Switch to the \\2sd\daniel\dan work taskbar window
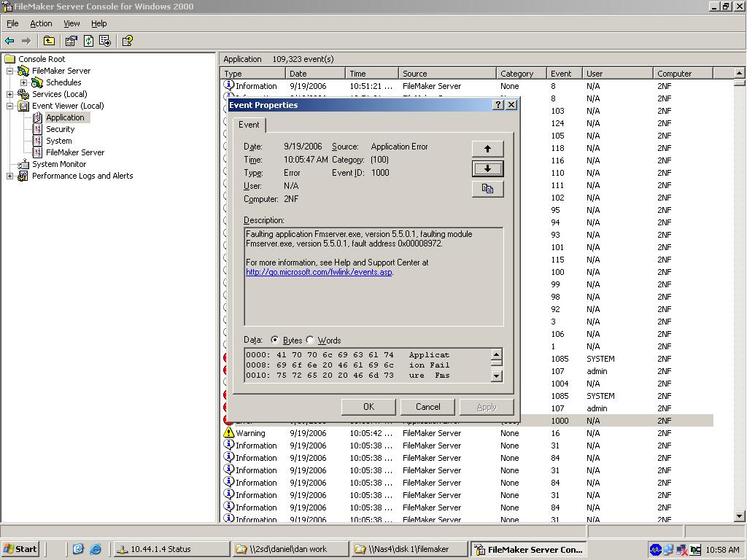Viewport: 747px width, 560px height. [x=290, y=549]
